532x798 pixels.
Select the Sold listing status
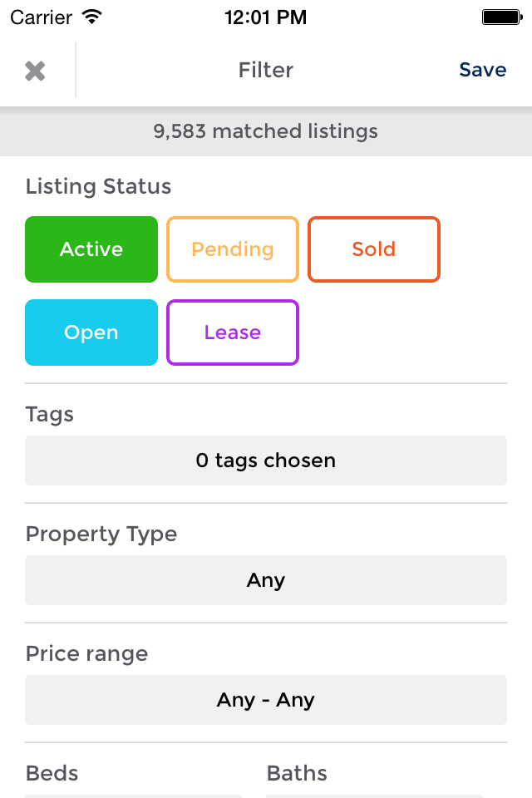[x=374, y=249]
